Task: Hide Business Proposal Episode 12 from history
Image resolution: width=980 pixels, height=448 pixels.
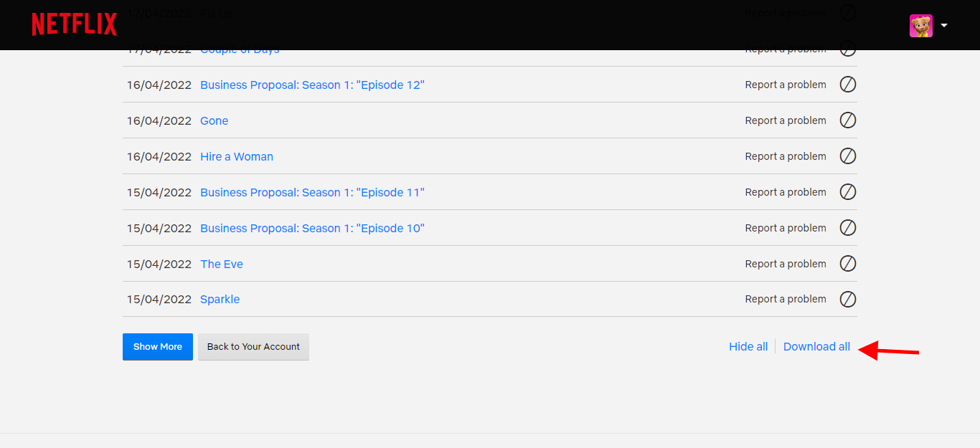Action: [848, 85]
